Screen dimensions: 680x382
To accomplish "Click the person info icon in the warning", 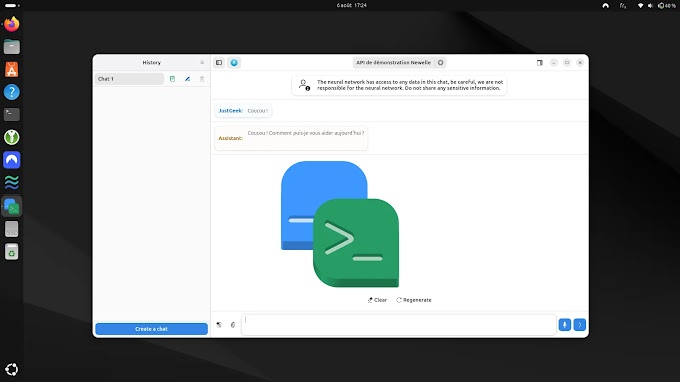I will coord(304,85).
